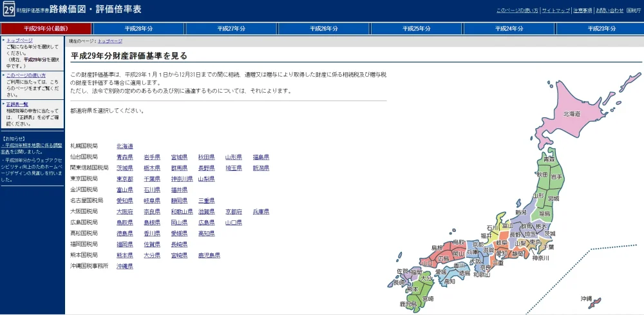Viewport: 644px width, 315px height.
Task: Click 高知 prefecture on the map
Action: (x=449, y=281)
